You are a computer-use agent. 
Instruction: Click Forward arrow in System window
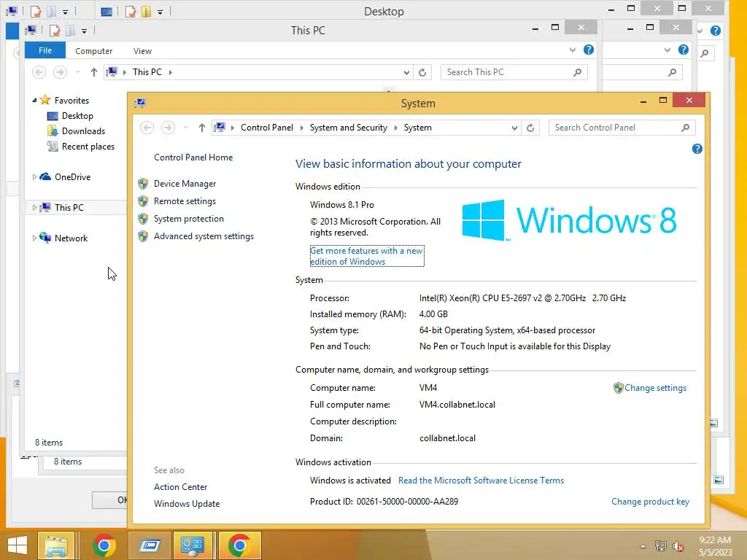coord(168,128)
